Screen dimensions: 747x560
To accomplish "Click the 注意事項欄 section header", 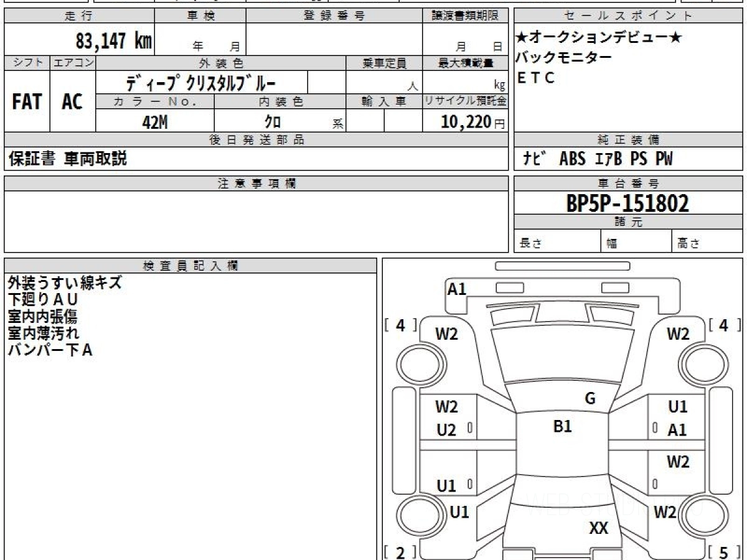I will coord(256,184).
